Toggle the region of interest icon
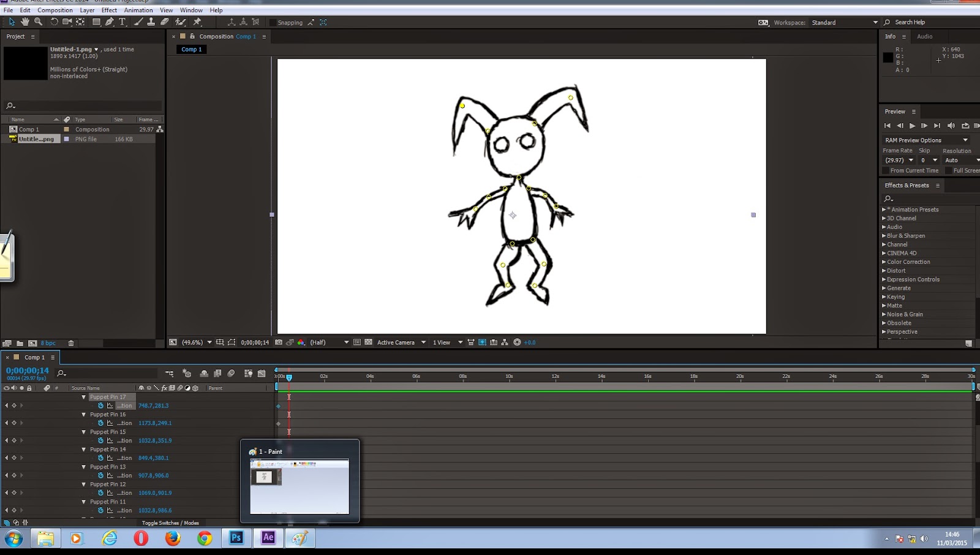 click(x=356, y=342)
